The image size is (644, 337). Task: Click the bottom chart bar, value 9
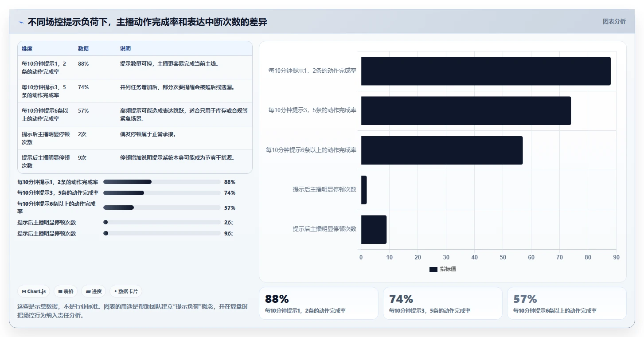[x=374, y=229]
